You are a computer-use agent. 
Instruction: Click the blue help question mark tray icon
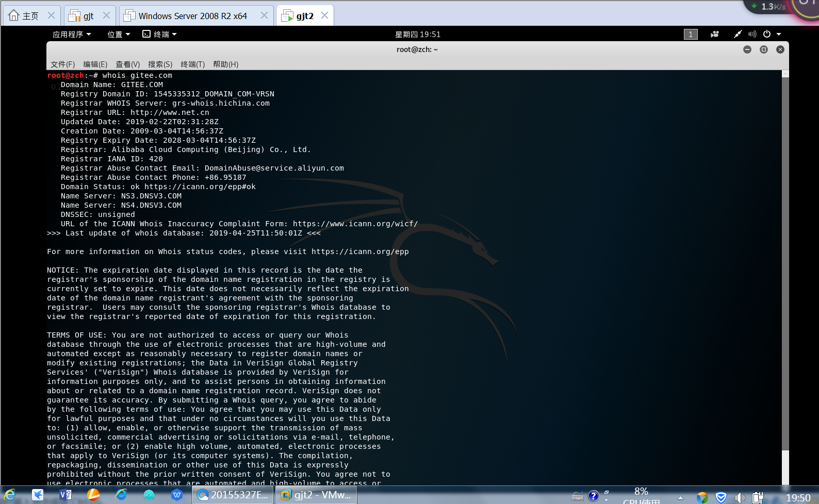[x=593, y=496]
